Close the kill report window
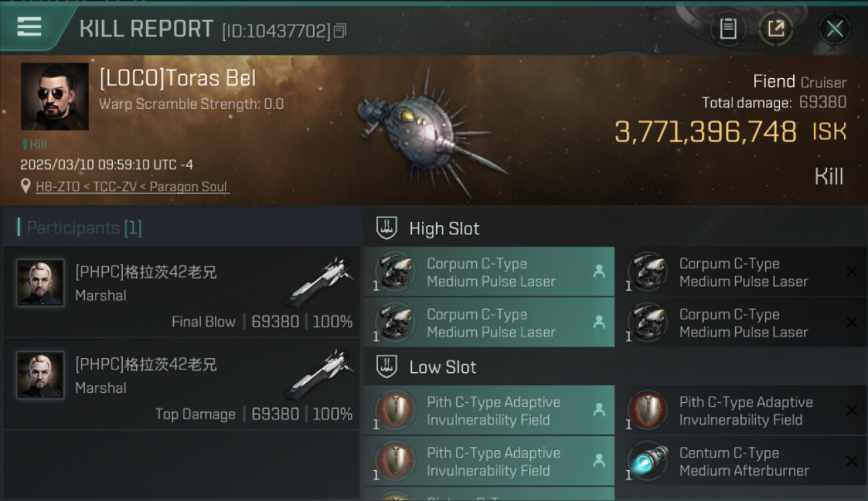868x501 pixels. [x=835, y=29]
